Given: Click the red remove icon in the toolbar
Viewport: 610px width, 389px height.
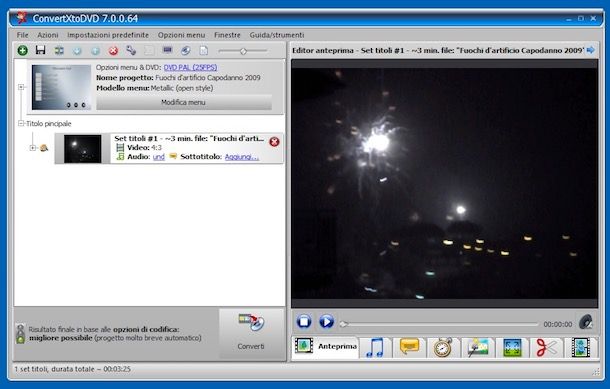Looking at the screenshot, I should (113, 51).
